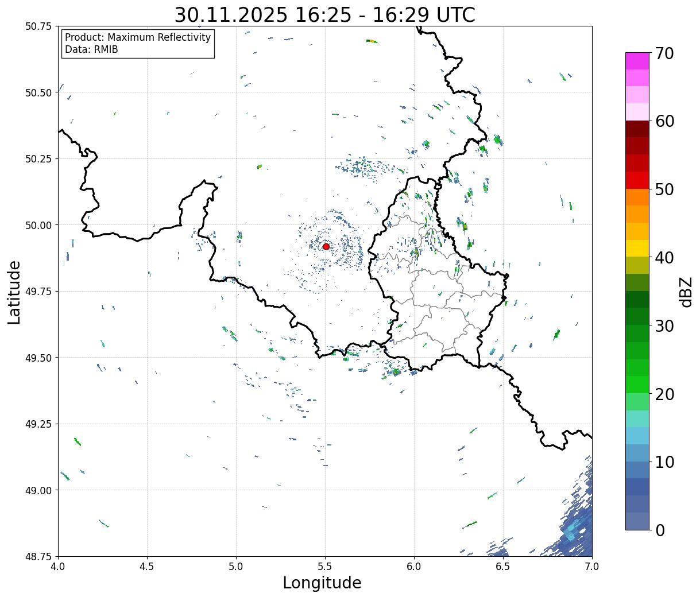Click the colorbar tick label 50
The height and width of the screenshot is (597, 700).
click(664, 189)
